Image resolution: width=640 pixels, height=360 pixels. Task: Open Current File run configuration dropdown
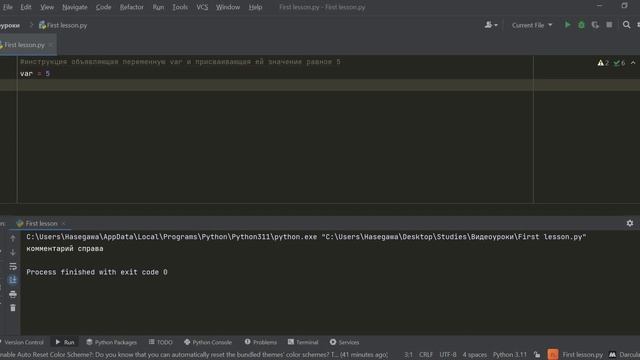pyautogui.click(x=531, y=25)
